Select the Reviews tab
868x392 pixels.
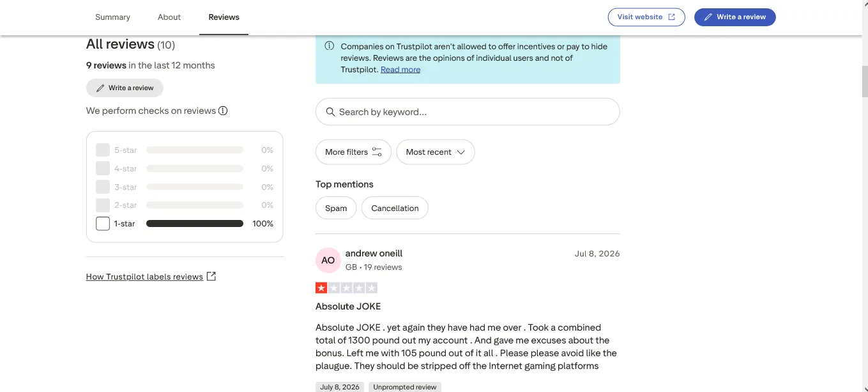224,17
